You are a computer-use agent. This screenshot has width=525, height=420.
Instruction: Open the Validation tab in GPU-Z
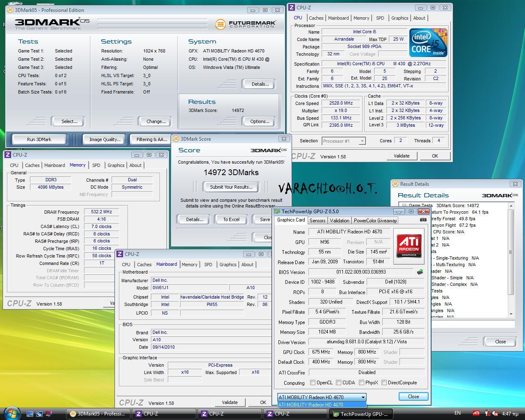pyautogui.click(x=340, y=221)
